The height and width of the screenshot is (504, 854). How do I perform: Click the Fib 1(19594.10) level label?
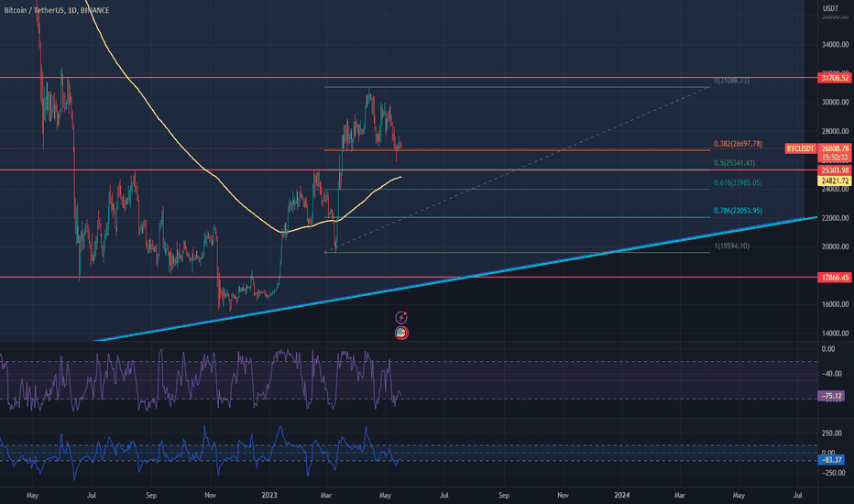[x=731, y=247]
